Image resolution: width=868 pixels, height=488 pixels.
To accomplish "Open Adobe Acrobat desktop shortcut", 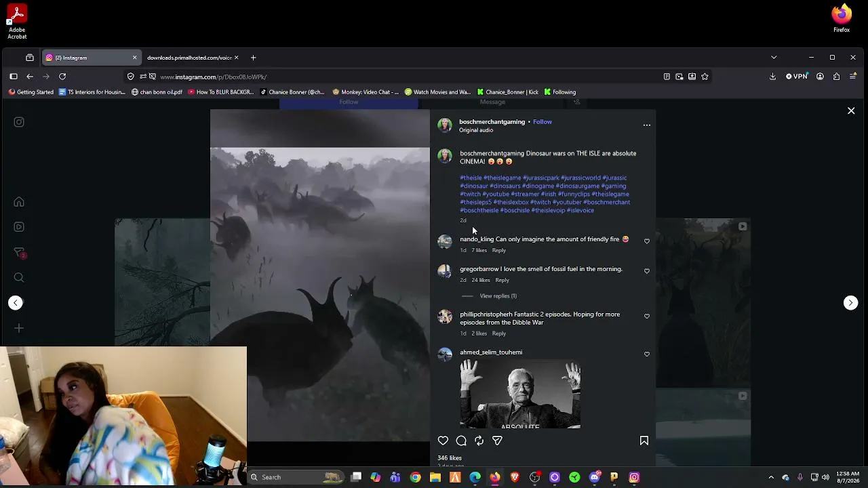I will click(x=17, y=22).
